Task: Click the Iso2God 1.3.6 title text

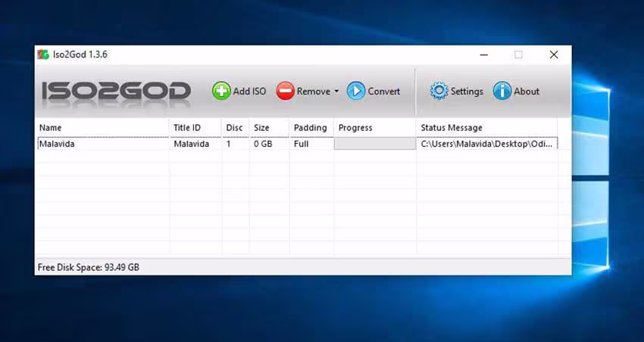Action: click(80, 54)
